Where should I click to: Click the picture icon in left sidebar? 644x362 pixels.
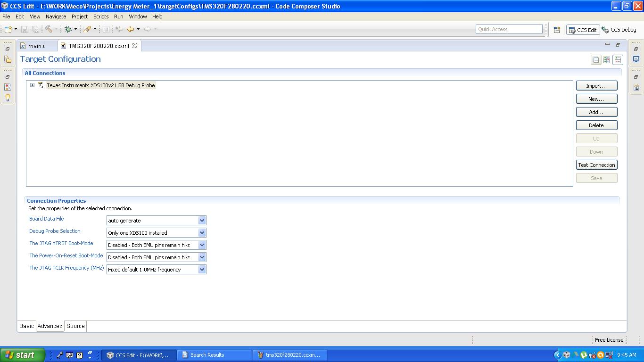pos(8,87)
